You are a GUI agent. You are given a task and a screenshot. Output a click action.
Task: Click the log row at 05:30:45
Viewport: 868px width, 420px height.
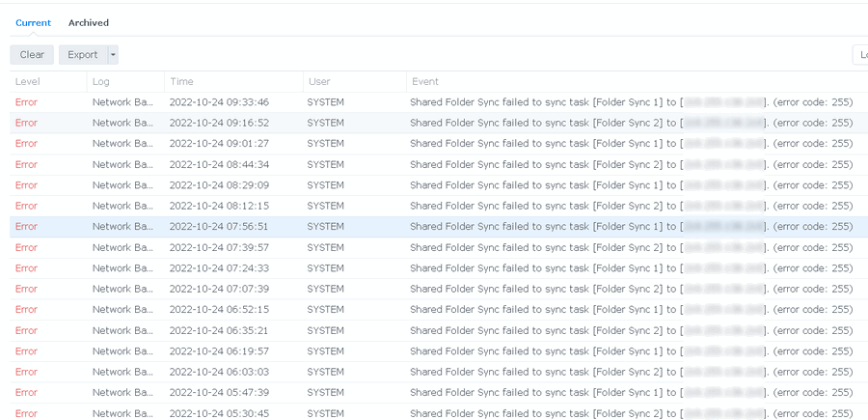pyautogui.click(x=219, y=413)
